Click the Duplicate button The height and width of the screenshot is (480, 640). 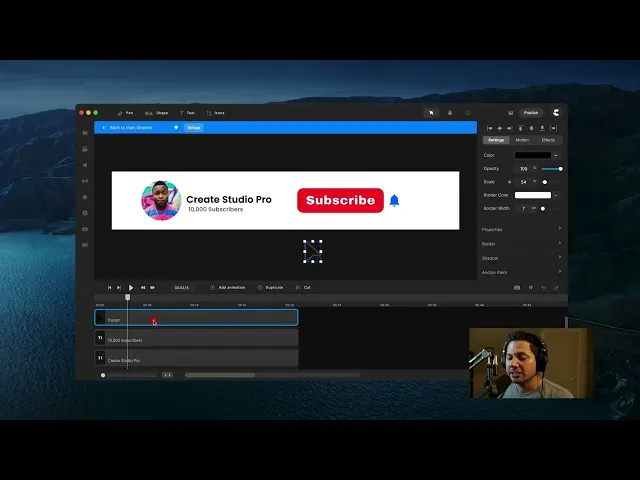click(270, 288)
